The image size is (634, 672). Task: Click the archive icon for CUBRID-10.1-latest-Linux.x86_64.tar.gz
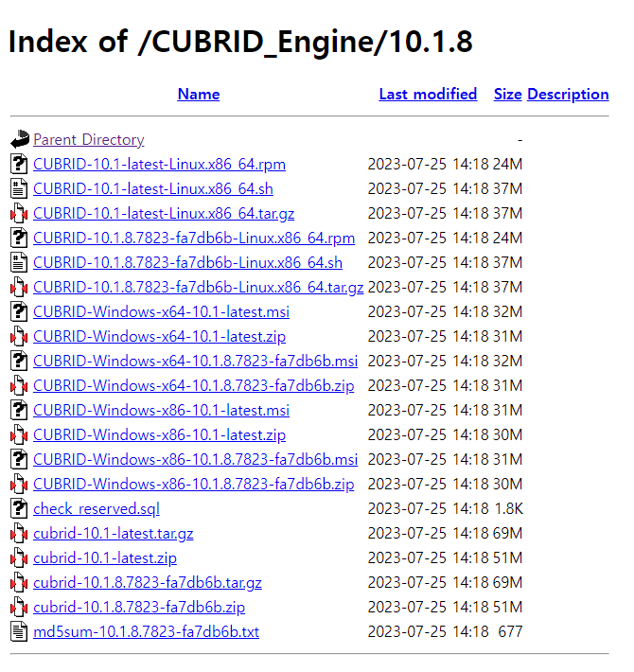coord(19,213)
